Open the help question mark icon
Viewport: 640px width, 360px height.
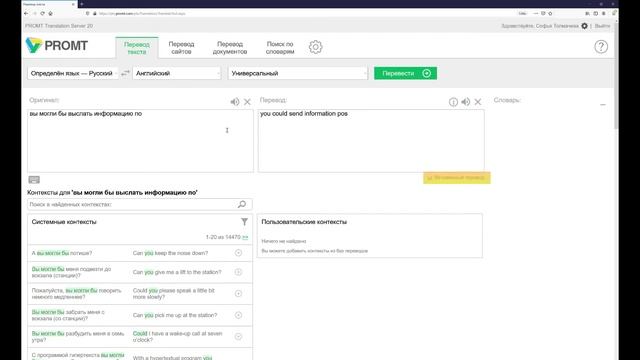(601, 47)
